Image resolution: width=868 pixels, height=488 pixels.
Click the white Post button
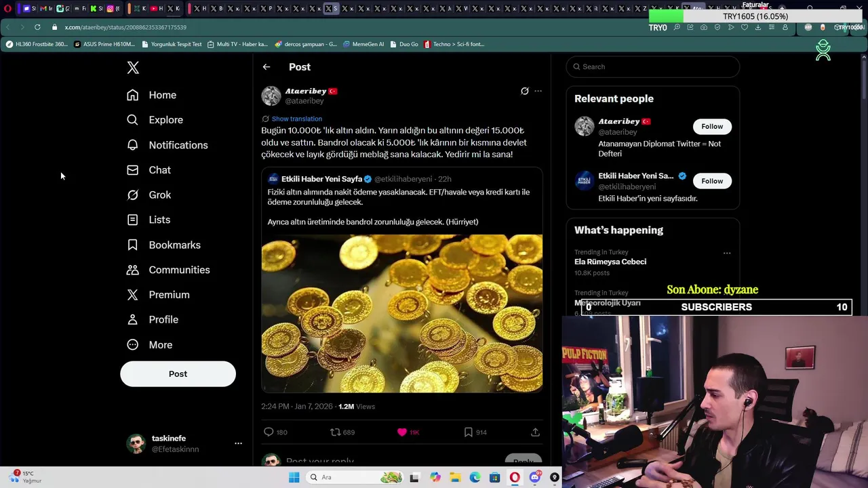tap(178, 373)
